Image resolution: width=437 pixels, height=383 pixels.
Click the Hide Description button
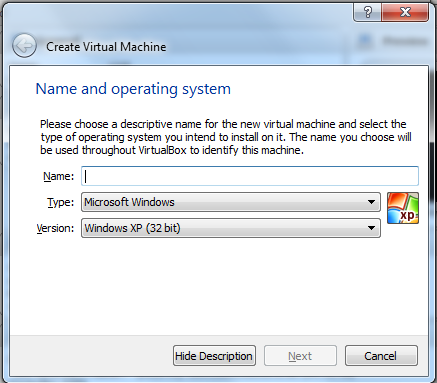click(x=214, y=356)
